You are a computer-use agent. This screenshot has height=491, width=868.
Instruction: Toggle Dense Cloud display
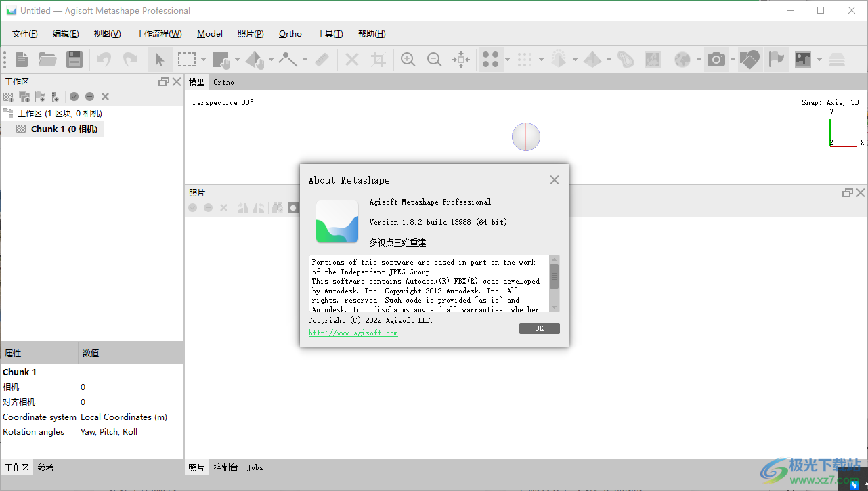tap(525, 60)
